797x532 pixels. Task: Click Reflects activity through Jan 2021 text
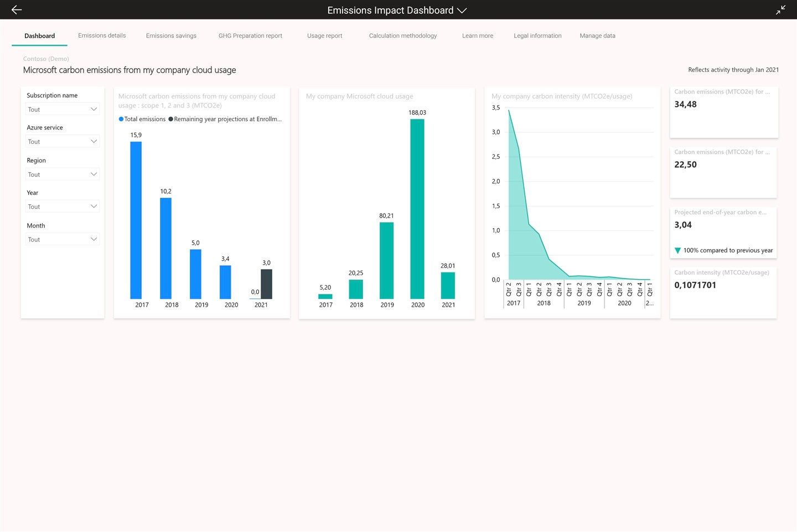(x=733, y=70)
